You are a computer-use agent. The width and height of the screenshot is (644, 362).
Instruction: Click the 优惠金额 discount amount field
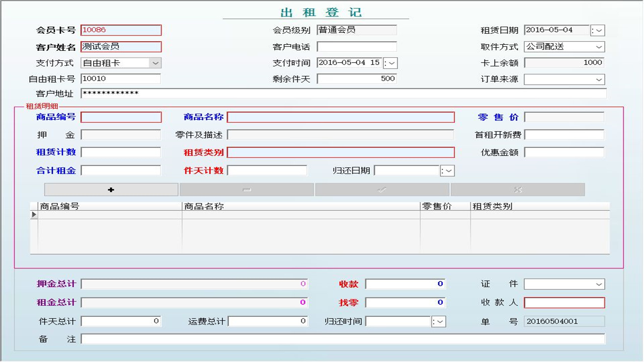tap(564, 152)
